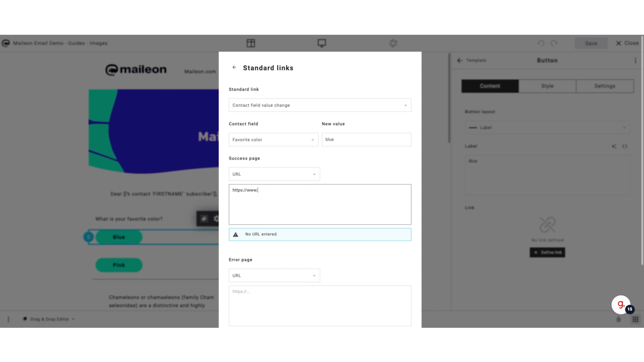Image resolution: width=644 pixels, height=362 pixels.
Task: Click the Label personalization icon
Action: [614, 146]
